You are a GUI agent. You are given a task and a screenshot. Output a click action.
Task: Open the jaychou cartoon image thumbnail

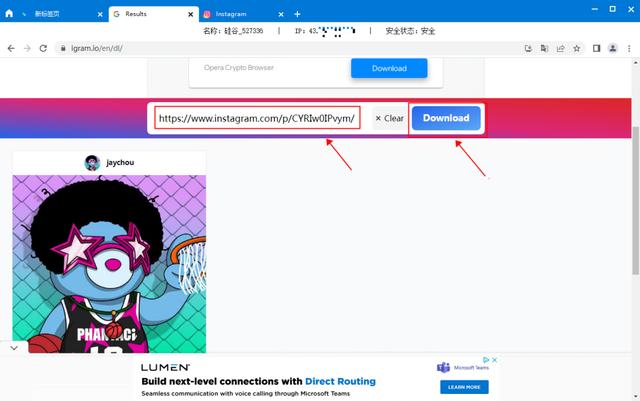(x=109, y=264)
